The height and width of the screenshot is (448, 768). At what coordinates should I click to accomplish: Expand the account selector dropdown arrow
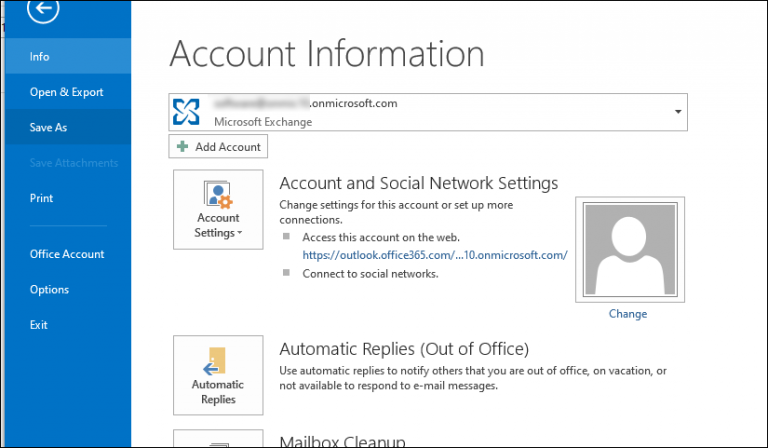point(678,112)
